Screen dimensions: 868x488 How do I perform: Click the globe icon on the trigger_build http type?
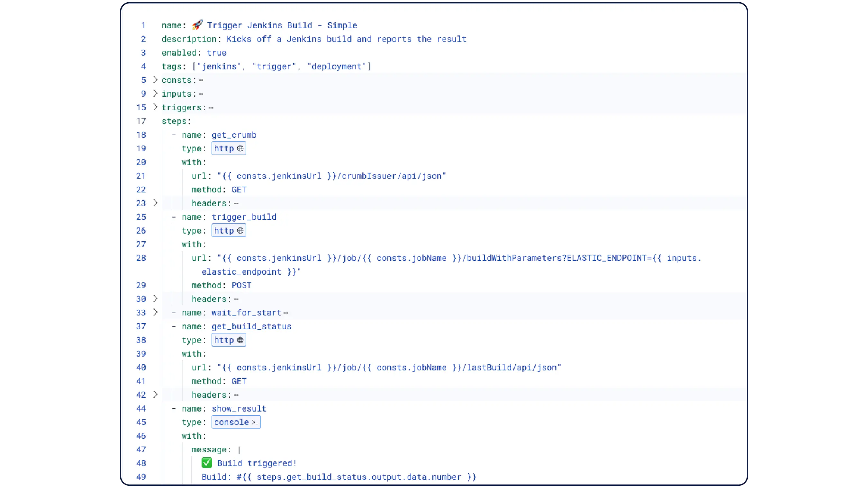click(x=240, y=231)
